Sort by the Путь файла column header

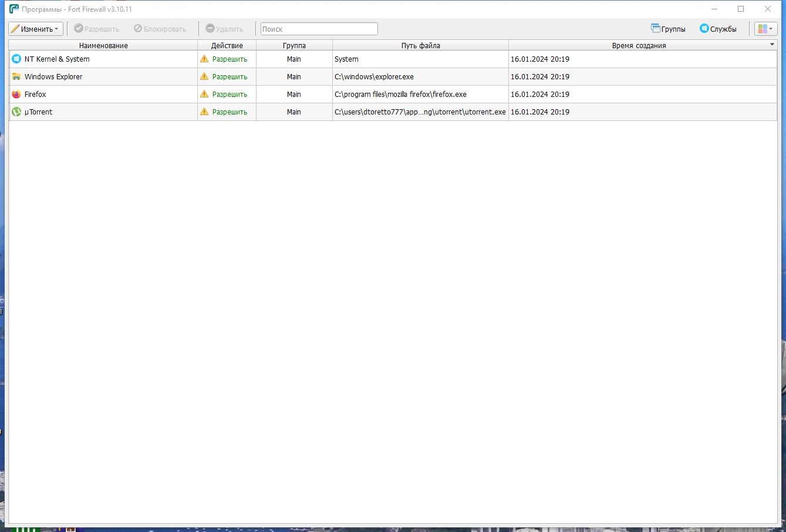point(421,45)
